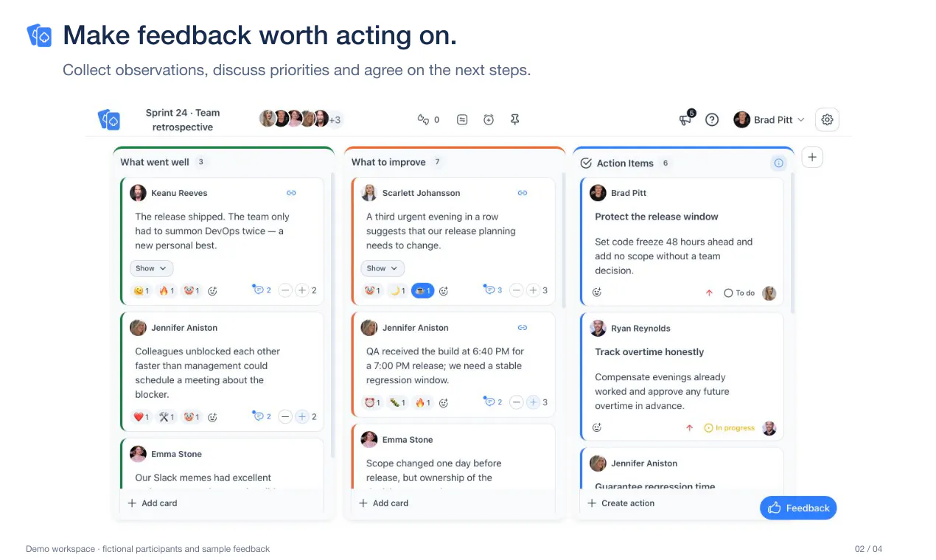The width and height of the screenshot is (936, 560).
Task: Add a reaction to Keanu Reeves' card
Action: point(212,291)
